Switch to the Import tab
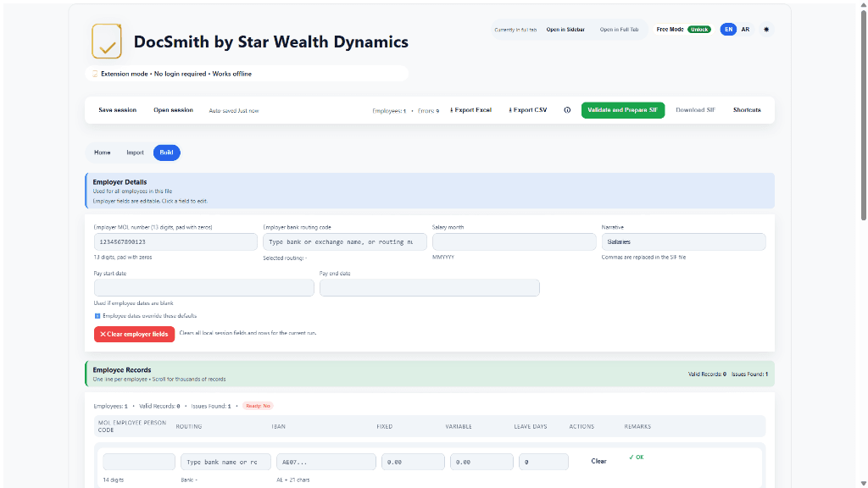The height and width of the screenshot is (488, 868). point(135,152)
